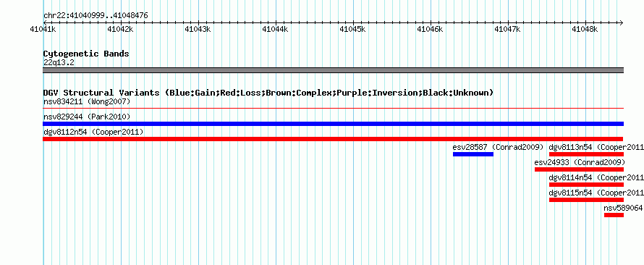Click the 41044k ruler mark
644x265 pixels.
[275, 29]
